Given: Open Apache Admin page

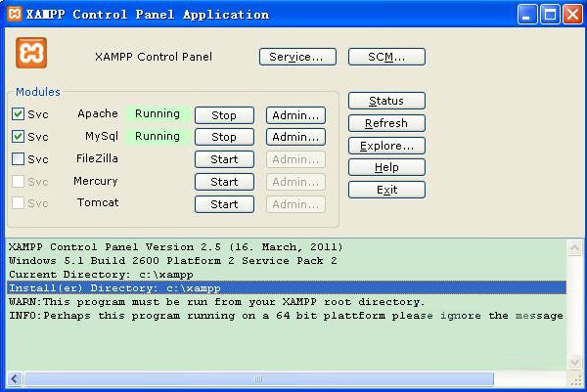Looking at the screenshot, I should pos(295,115).
